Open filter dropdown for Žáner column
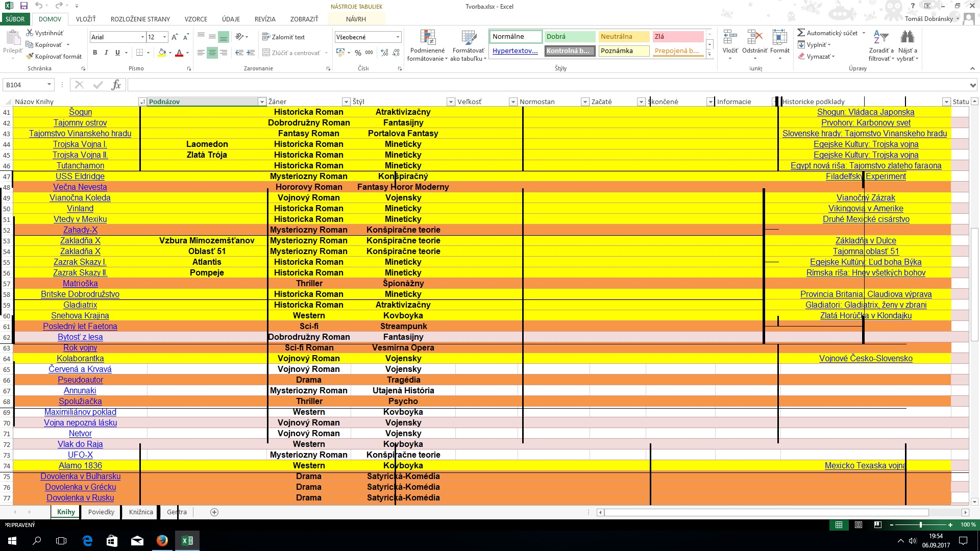This screenshot has width=980, height=551. click(x=346, y=102)
